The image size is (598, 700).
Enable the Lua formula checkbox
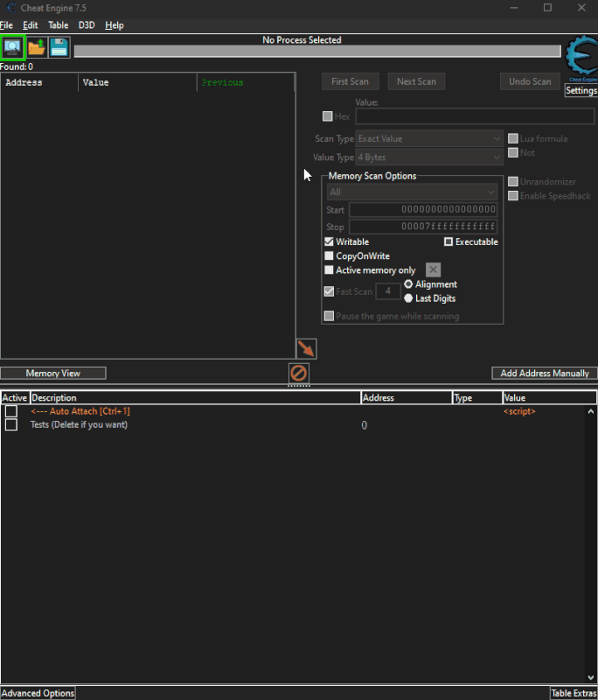[x=513, y=138]
